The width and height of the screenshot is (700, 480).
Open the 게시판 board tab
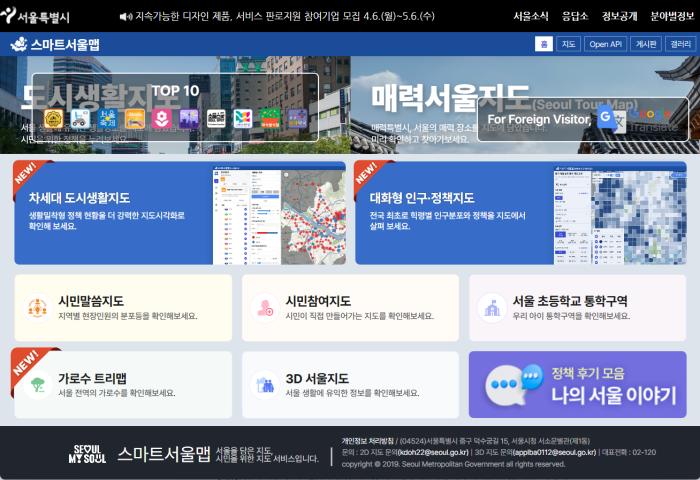pyautogui.click(x=645, y=44)
